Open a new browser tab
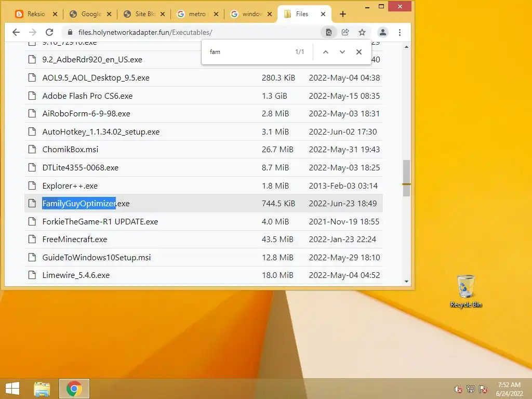 click(x=343, y=14)
